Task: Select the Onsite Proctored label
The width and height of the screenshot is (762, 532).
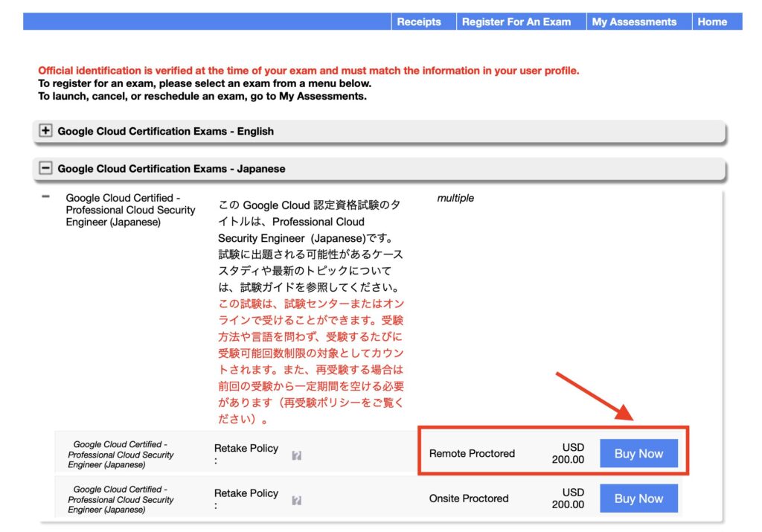Action: click(x=469, y=499)
